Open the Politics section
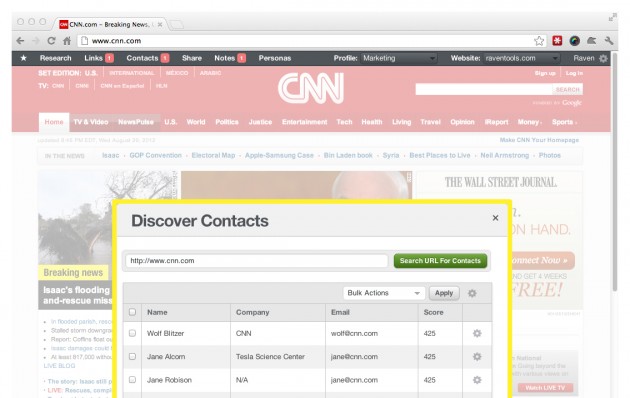This screenshot has width=630, height=398. click(x=227, y=122)
